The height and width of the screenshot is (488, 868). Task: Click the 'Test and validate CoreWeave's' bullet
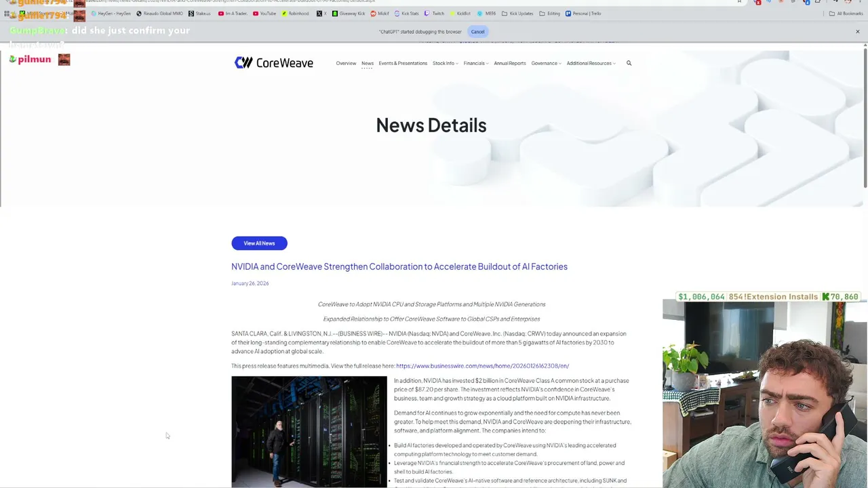point(510,482)
